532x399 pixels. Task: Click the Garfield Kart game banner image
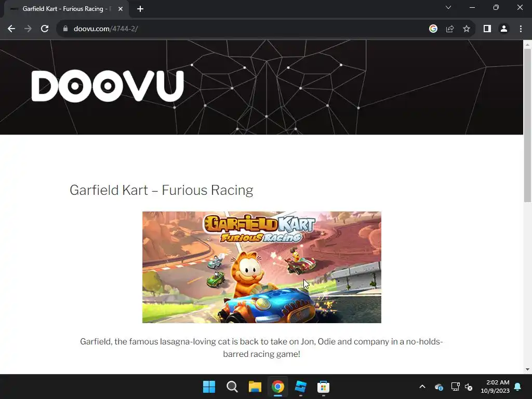click(262, 268)
